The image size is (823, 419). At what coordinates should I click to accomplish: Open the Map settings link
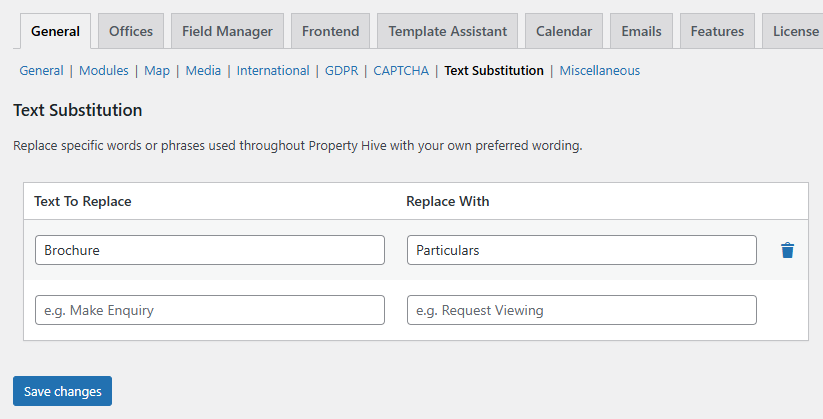(157, 70)
